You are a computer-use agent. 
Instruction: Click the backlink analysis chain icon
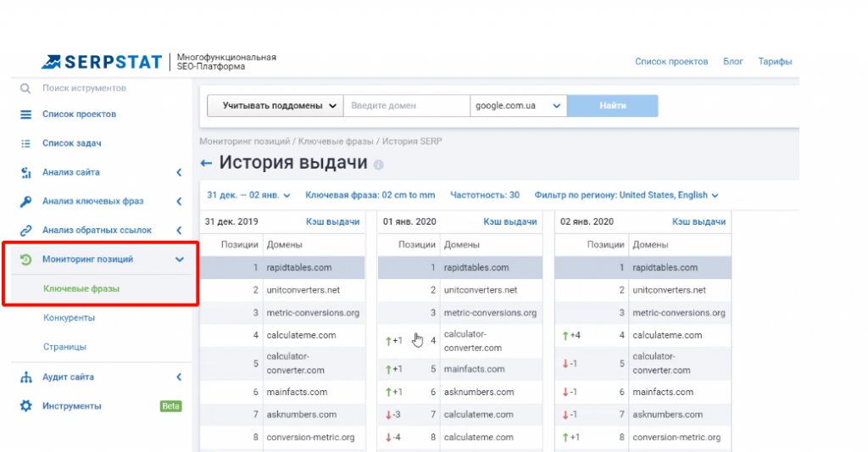coord(26,231)
